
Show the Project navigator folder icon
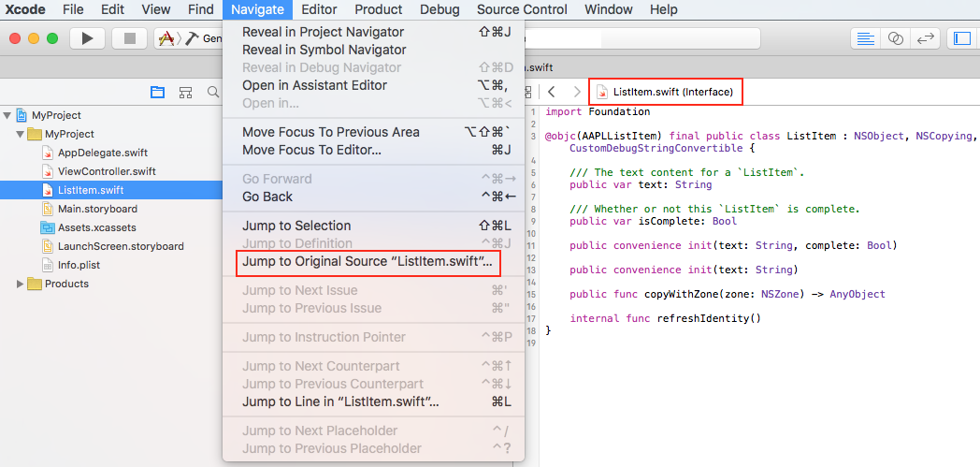coord(158,92)
